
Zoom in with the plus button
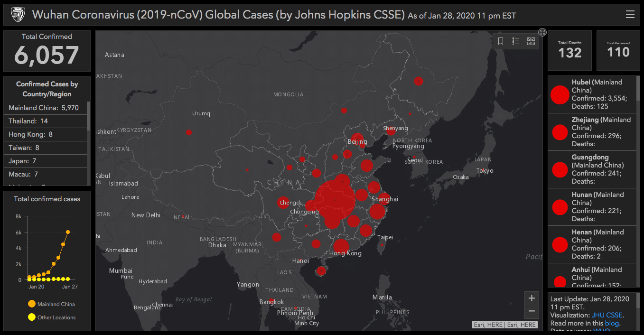pos(532,298)
